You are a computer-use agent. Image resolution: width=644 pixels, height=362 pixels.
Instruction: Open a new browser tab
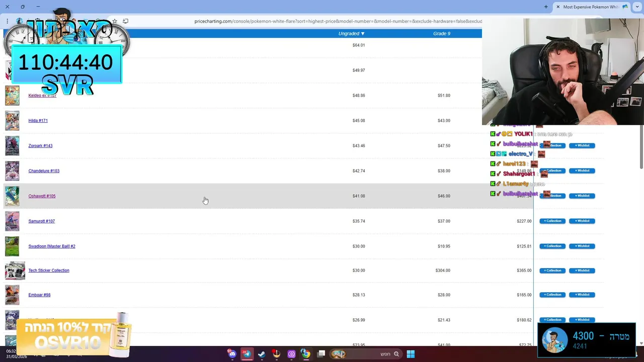546,7
